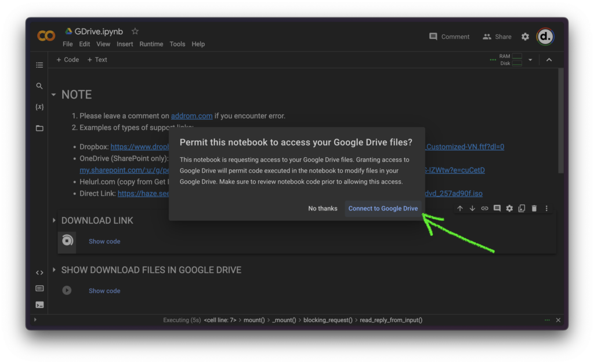Collapse the NOTE section
Viewport: 594px width, 364px height.
(x=54, y=94)
